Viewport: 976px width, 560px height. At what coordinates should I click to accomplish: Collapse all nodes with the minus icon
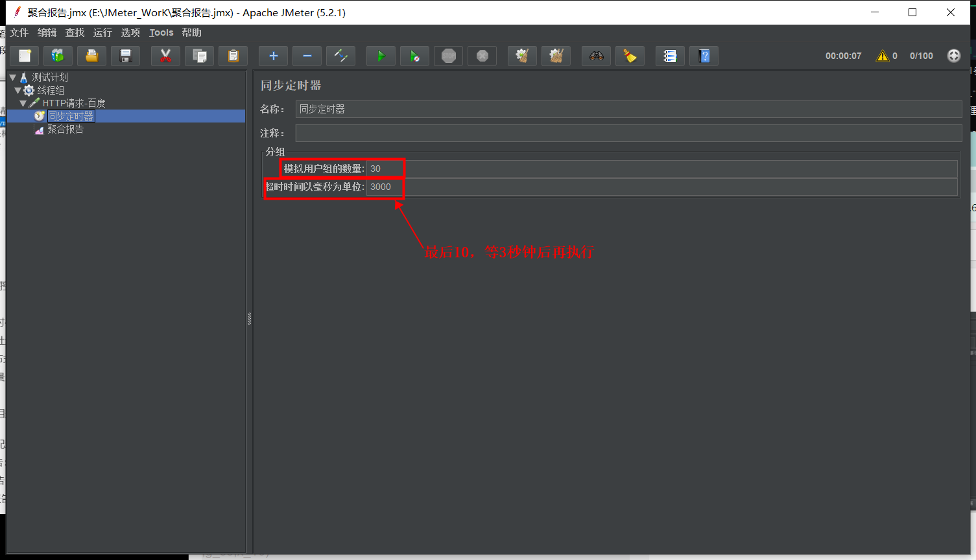[307, 56]
